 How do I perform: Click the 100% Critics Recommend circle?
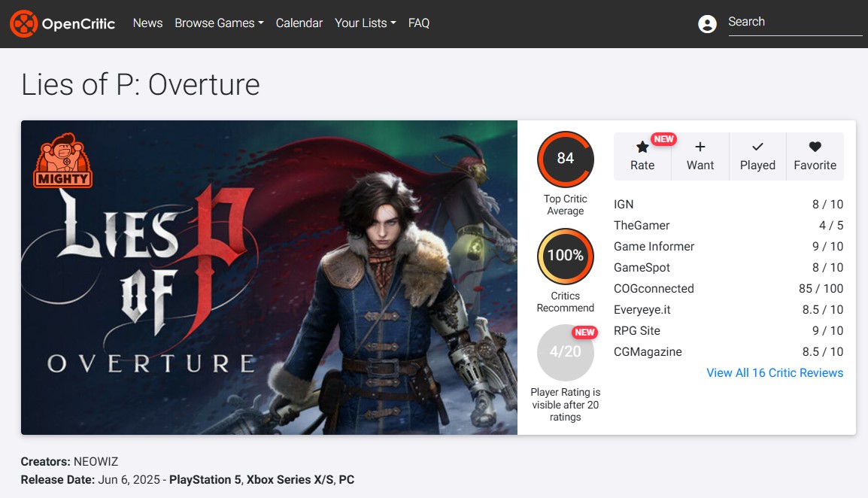coord(566,256)
